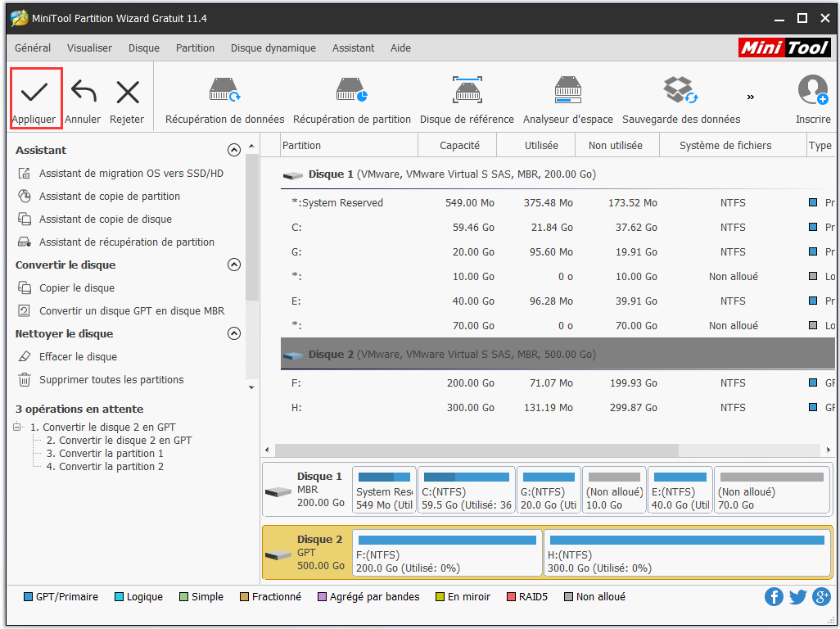The image size is (840, 629).
Task: Select the C: partition row
Action: (558, 227)
